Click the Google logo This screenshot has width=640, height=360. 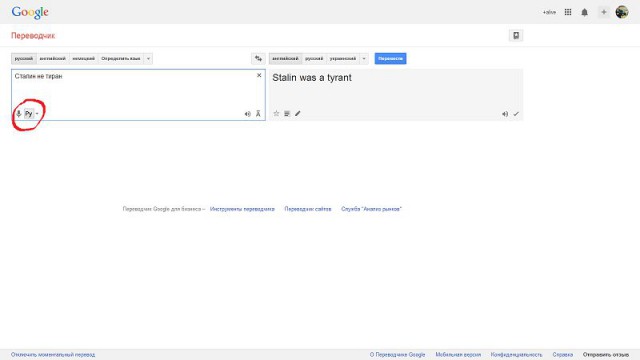[x=30, y=12]
